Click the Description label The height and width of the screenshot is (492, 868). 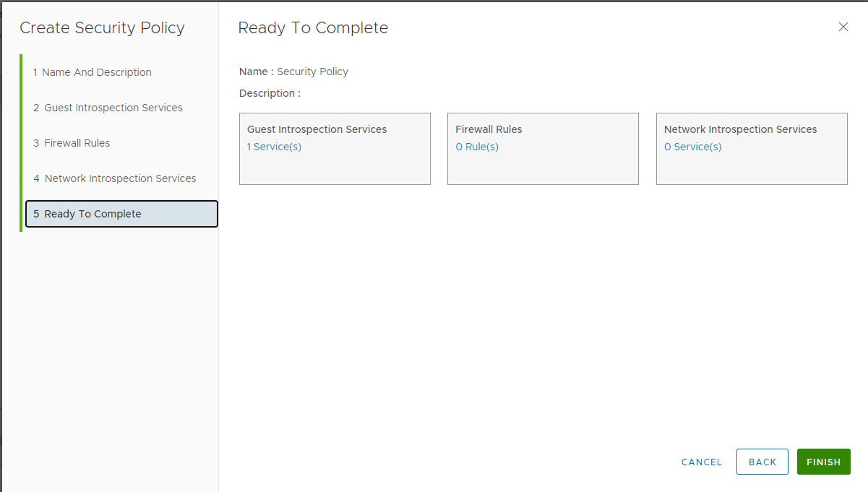click(x=267, y=93)
